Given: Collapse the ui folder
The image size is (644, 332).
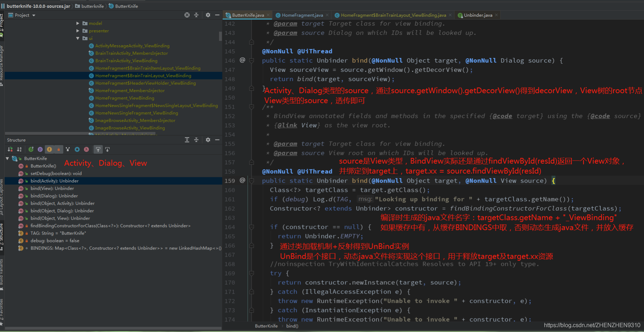Looking at the screenshot, I should pos(78,38).
